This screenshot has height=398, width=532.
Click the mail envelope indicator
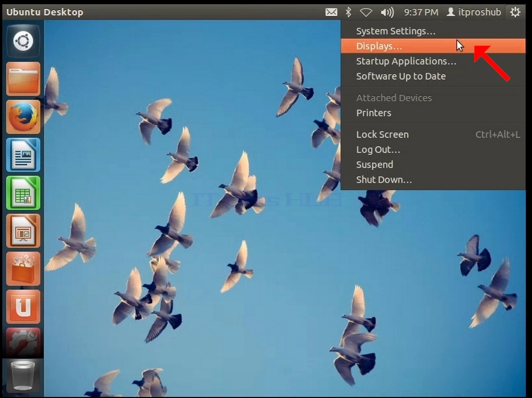(331, 12)
